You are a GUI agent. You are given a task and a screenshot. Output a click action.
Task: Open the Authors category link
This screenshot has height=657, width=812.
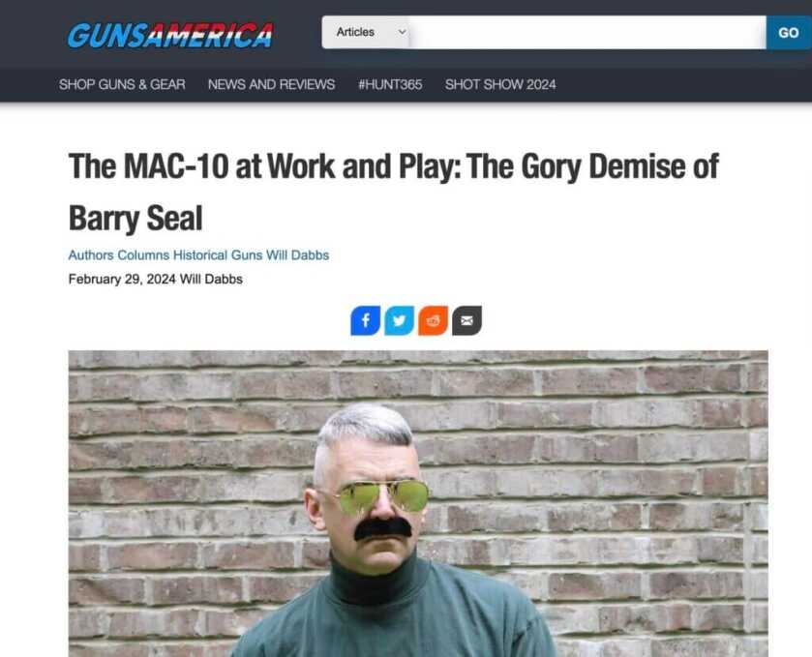[91, 255]
